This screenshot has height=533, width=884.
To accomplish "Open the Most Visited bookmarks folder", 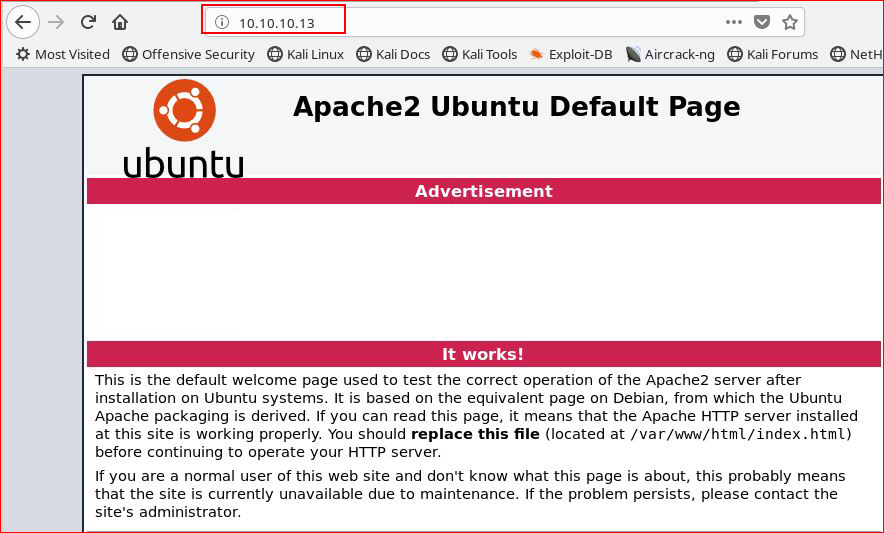I will pos(63,54).
